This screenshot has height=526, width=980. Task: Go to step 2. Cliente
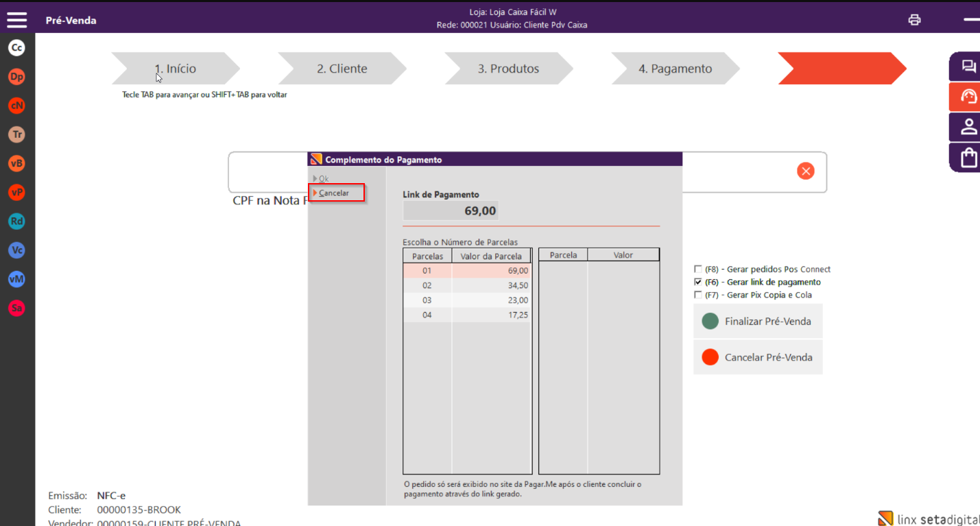point(342,69)
